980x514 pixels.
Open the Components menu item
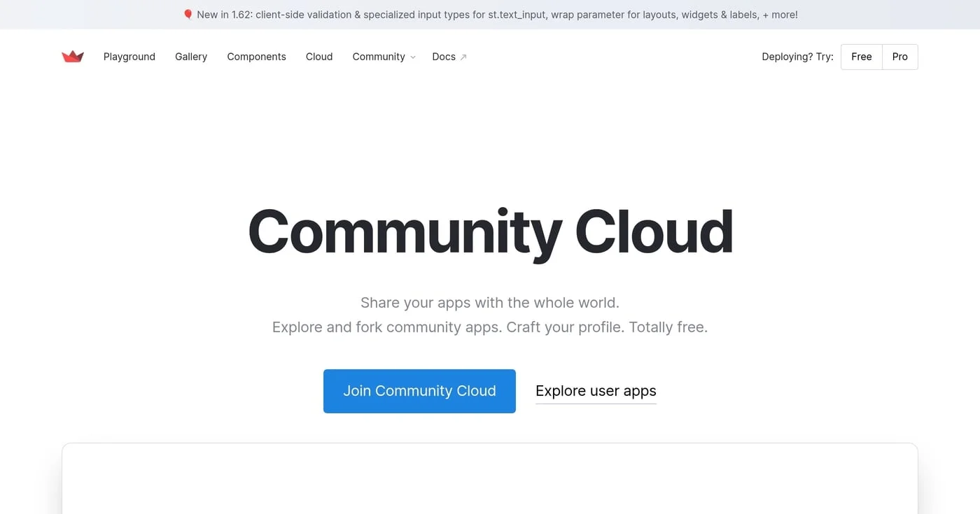pos(256,57)
